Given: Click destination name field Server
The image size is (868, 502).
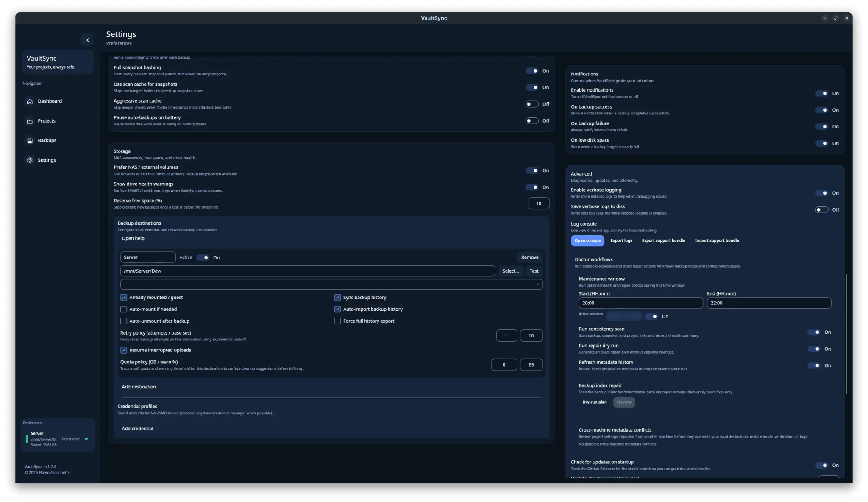Looking at the screenshot, I should (x=148, y=257).
